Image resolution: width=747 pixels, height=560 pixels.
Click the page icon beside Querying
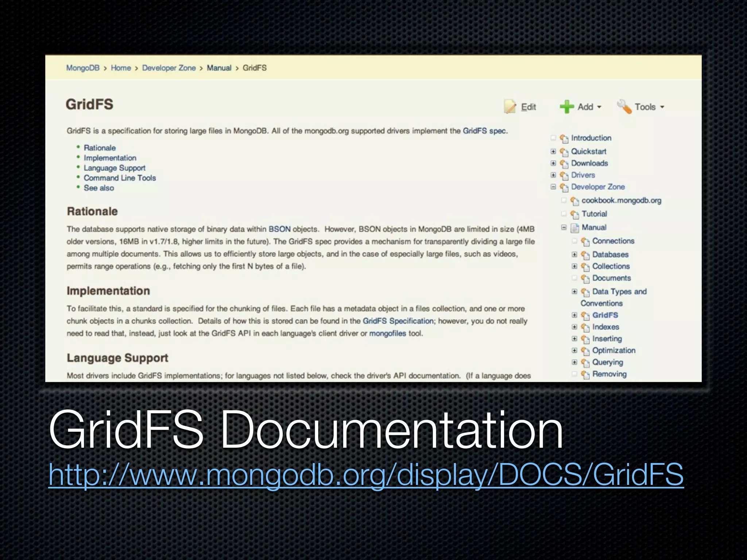pos(585,363)
